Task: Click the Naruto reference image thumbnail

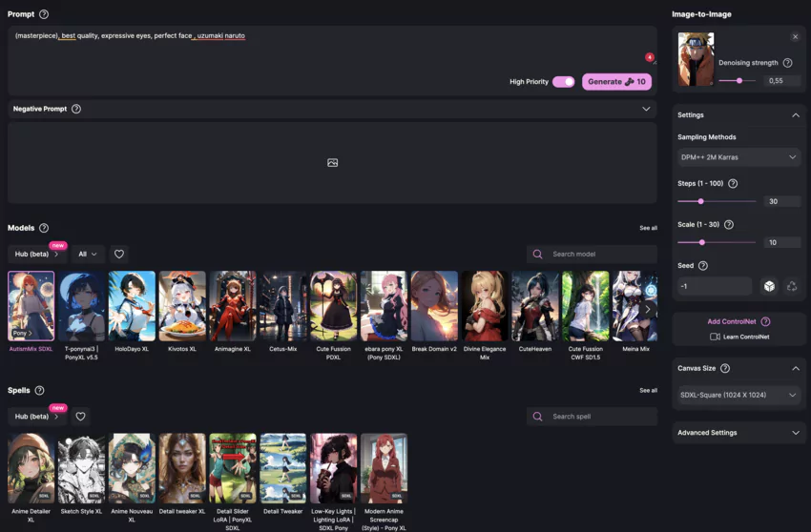Action: 697,58
